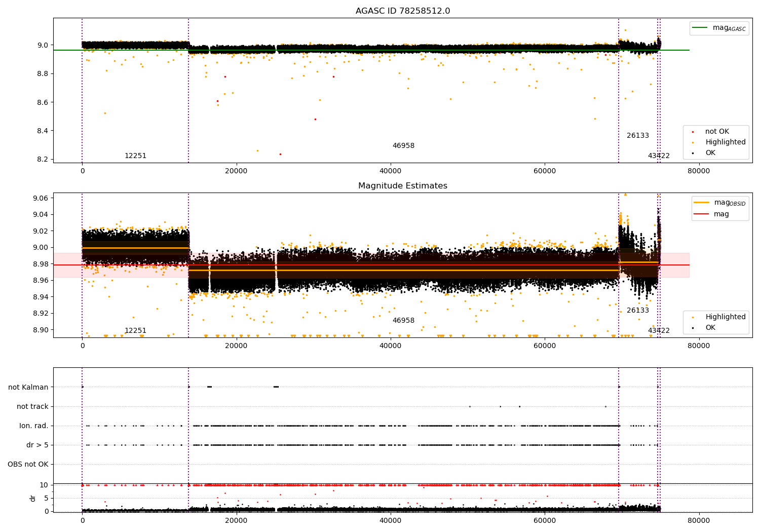The image size is (760, 532).
Task: Click the 'not track' axis label
Action: pyautogui.click(x=32, y=406)
